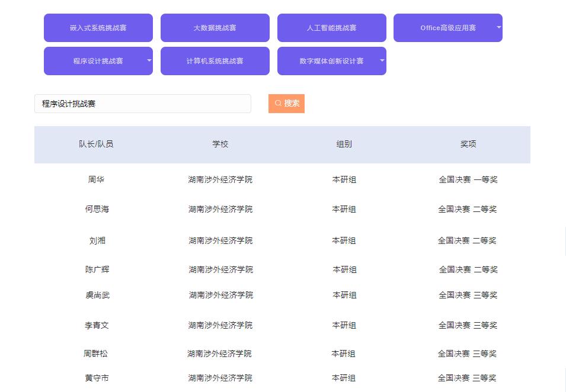Expand the Office高级应用赛 dropdown arrow
566x392 pixels.
click(498, 27)
